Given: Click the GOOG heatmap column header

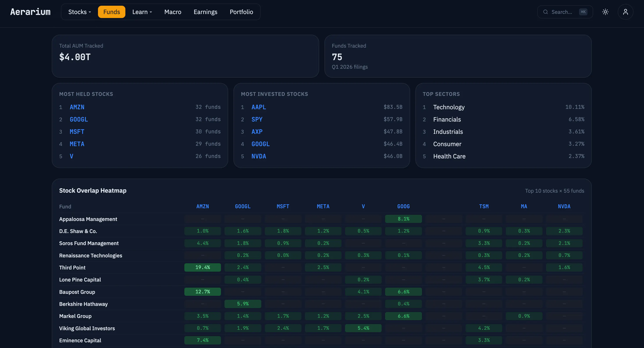Looking at the screenshot, I should (404, 206).
